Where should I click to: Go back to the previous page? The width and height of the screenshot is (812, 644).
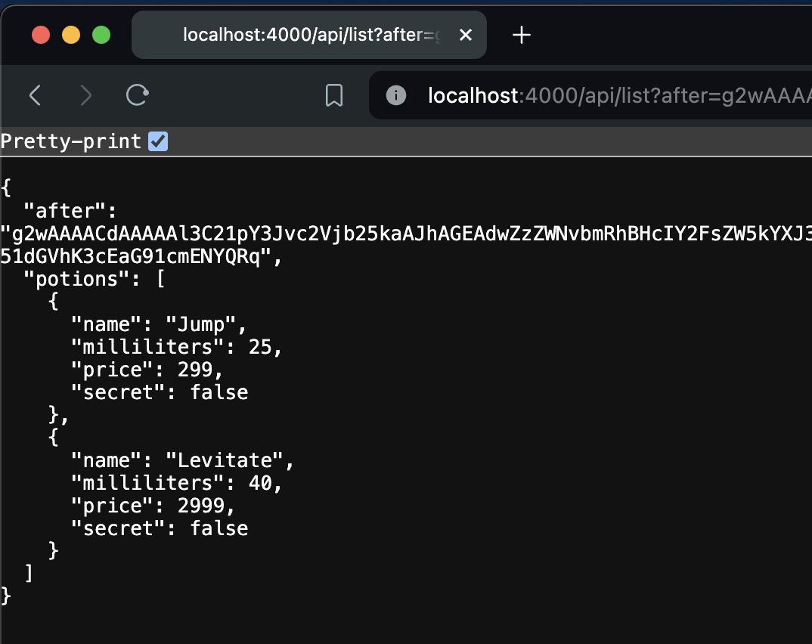[x=36, y=95]
